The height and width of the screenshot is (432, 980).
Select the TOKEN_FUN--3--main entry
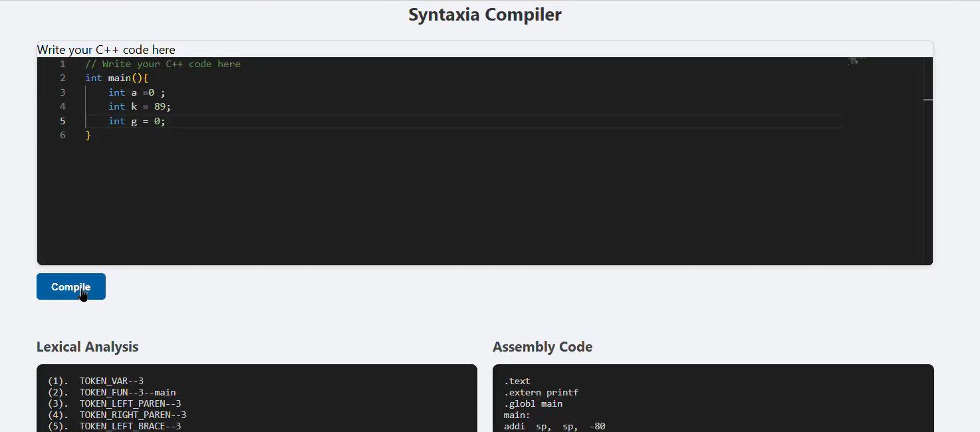click(x=126, y=392)
